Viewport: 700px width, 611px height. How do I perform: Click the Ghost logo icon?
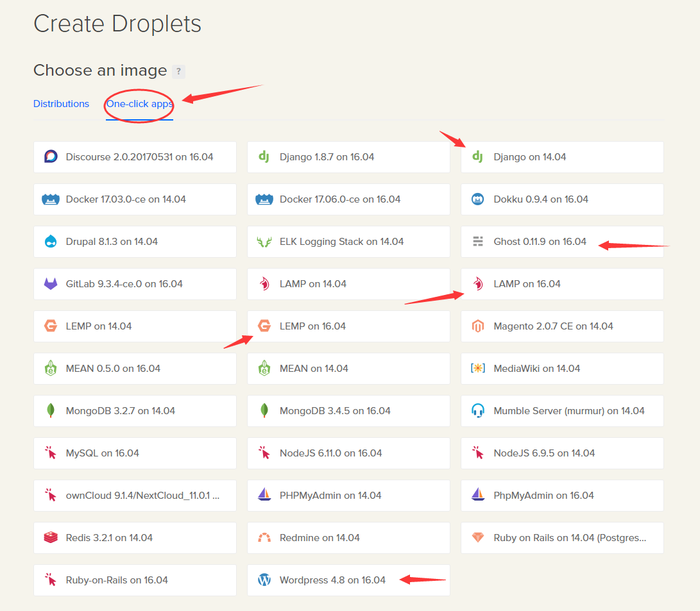[x=477, y=241]
